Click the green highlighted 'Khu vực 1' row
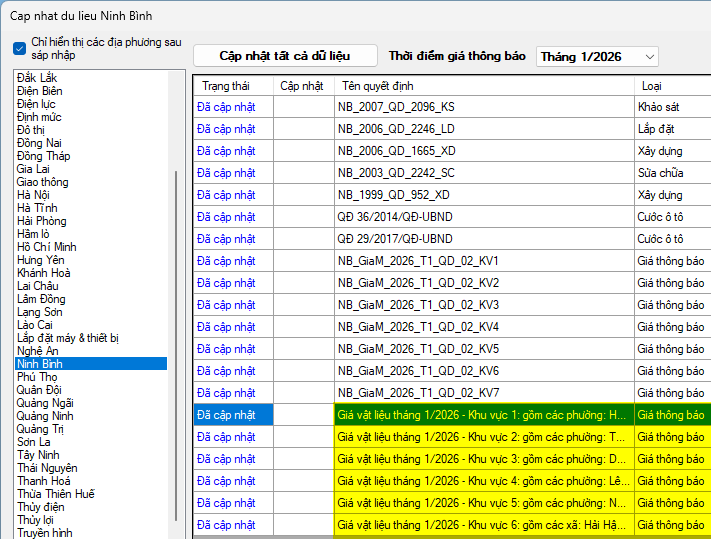The height and width of the screenshot is (539, 711). [482, 415]
